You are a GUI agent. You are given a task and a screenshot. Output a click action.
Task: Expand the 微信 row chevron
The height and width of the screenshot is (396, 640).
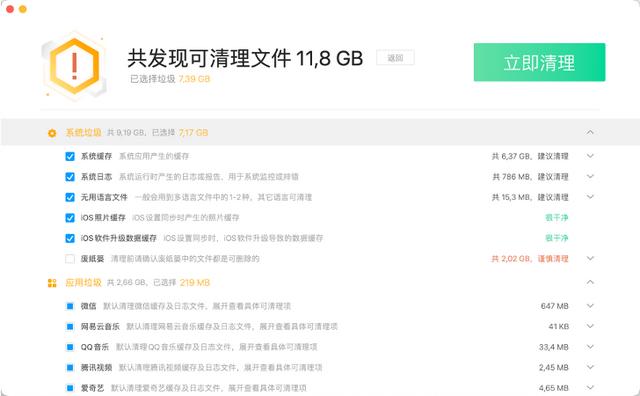click(590, 306)
